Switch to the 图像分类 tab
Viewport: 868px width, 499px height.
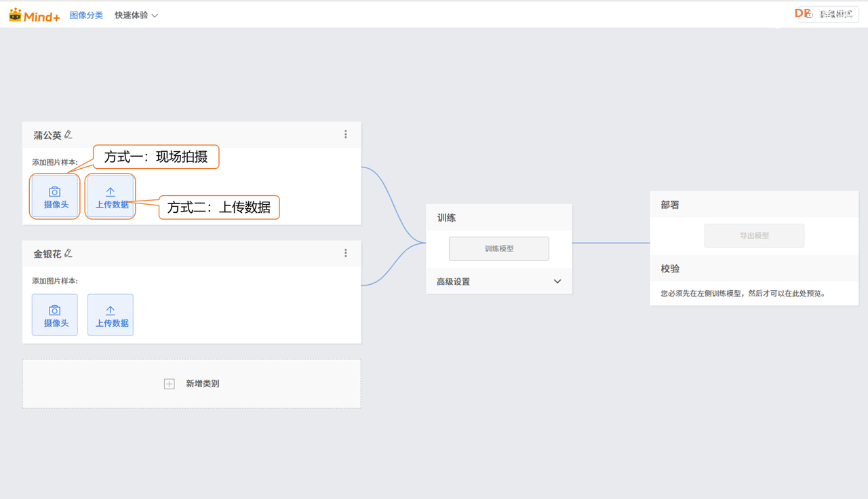[x=86, y=15]
